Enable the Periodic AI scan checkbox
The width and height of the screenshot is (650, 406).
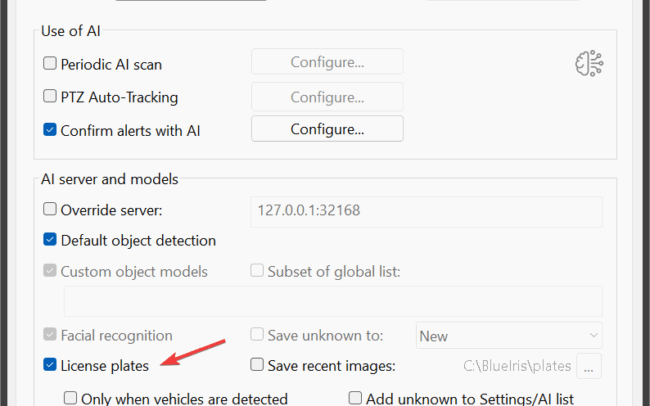50,64
